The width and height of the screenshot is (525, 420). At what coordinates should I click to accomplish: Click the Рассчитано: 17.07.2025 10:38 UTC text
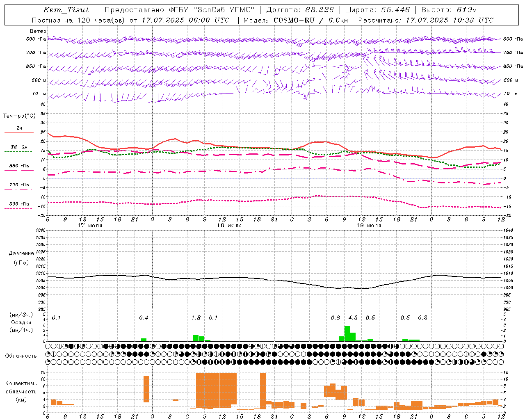(426, 20)
